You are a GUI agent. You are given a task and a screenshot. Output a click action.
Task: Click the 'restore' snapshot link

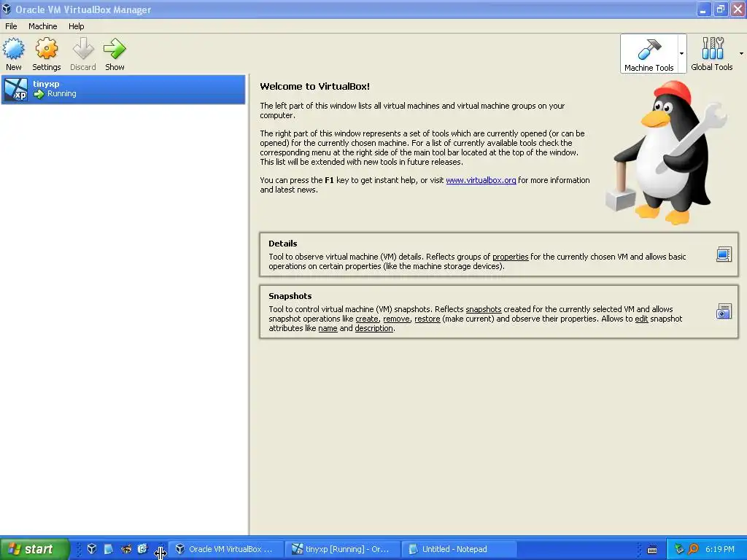[x=427, y=319]
